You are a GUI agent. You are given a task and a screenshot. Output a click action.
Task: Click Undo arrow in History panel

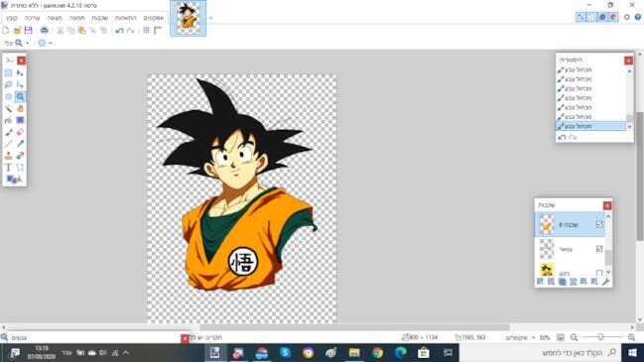click(562, 138)
